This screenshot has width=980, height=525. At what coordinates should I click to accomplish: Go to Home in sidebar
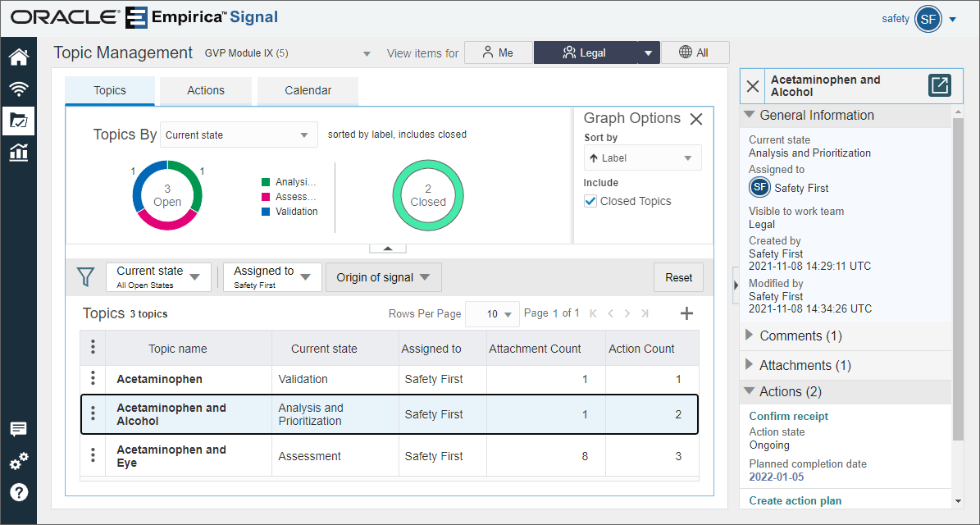[x=19, y=57]
